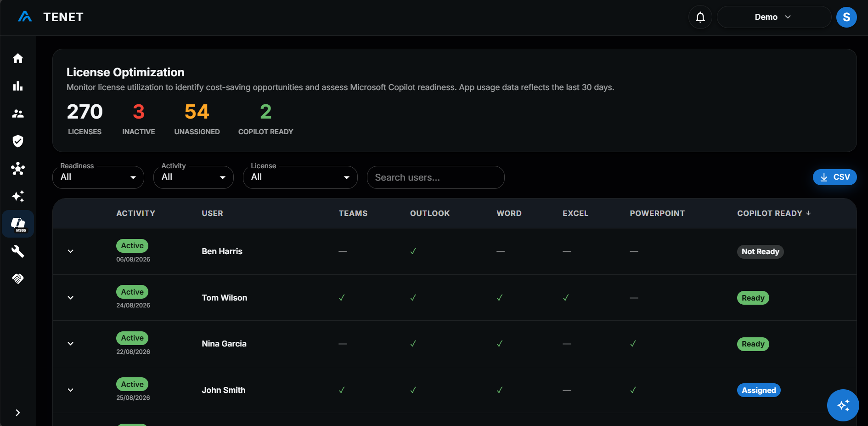Click the 2 Copilot Ready stat

[265, 119]
